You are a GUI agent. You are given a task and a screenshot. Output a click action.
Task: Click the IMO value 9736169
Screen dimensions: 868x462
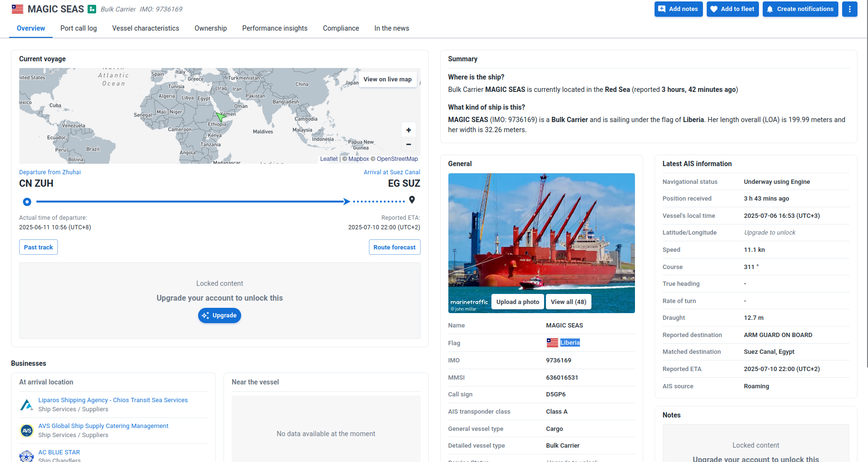click(558, 361)
